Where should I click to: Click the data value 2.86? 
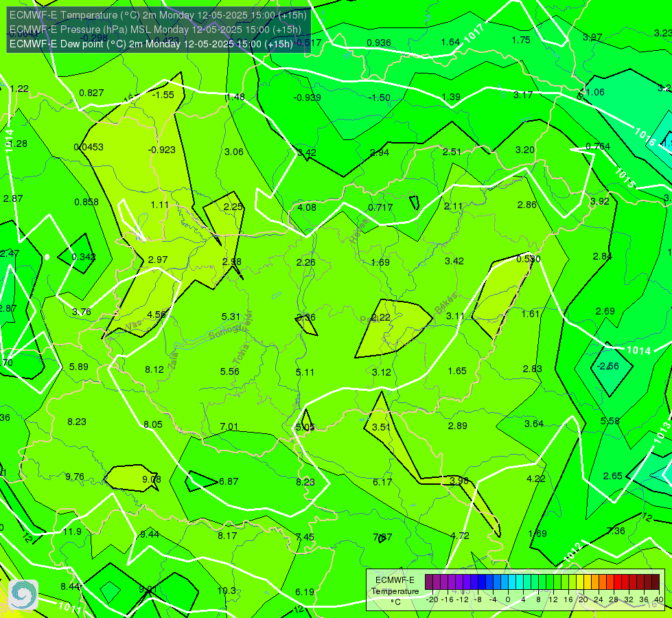pos(527,205)
